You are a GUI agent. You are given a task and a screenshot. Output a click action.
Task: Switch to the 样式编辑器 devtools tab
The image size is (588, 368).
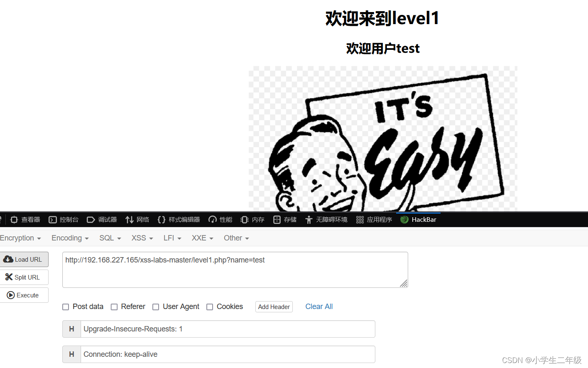pyautogui.click(x=179, y=220)
